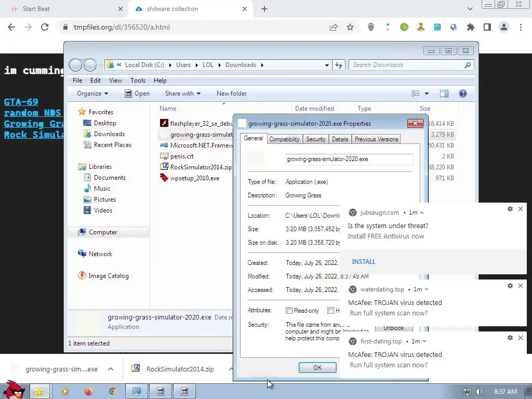Open a new browser tab
This screenshot has width=532, height=399.
(264, 9)
